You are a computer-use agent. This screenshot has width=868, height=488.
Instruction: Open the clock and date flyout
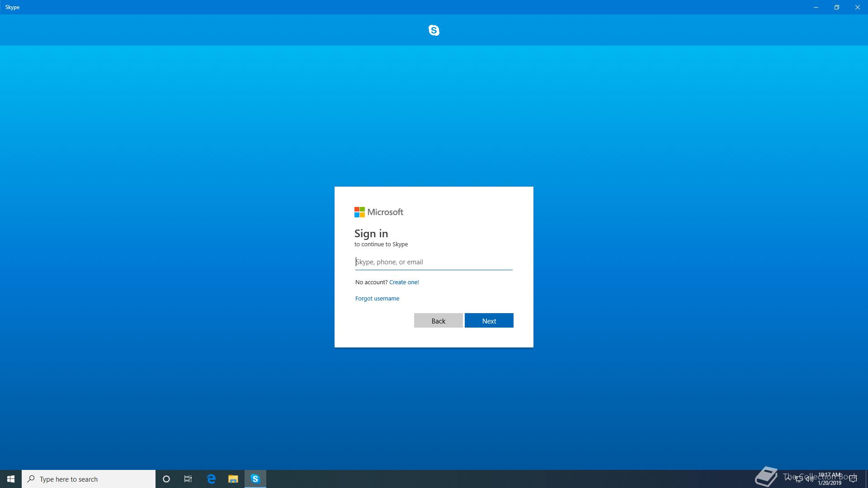pos(829,479)
